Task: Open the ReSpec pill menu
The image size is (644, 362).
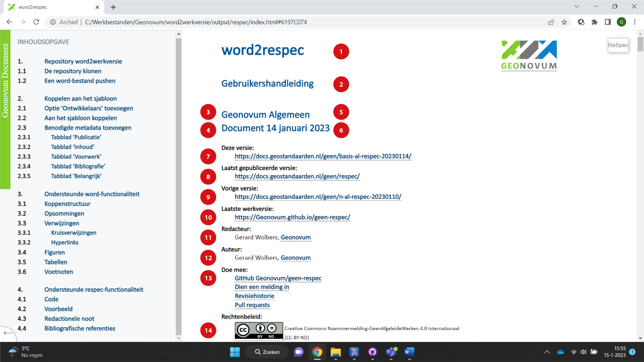Action: [x=618, y=45]
